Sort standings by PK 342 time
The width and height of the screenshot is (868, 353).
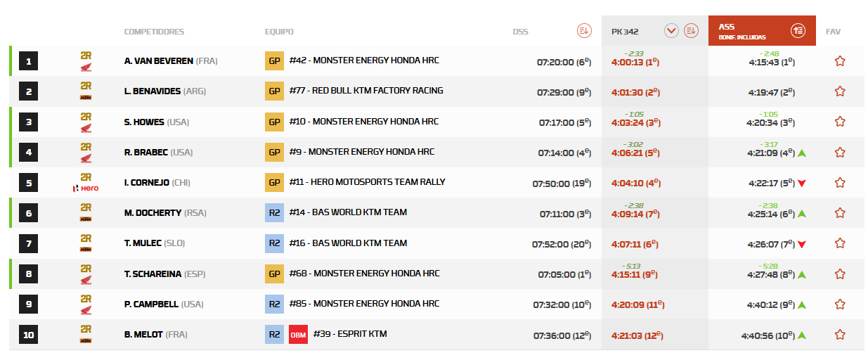(691, 31)
